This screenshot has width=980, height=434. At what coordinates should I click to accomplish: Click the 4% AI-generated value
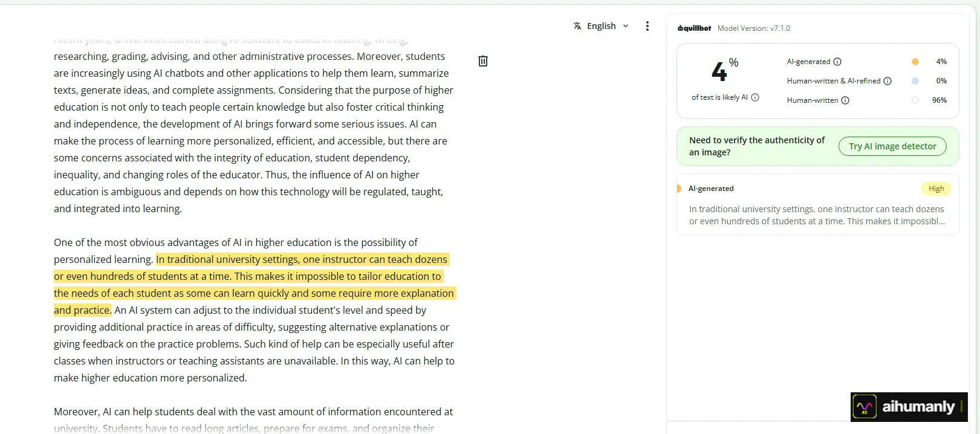(x=941, y=62)
